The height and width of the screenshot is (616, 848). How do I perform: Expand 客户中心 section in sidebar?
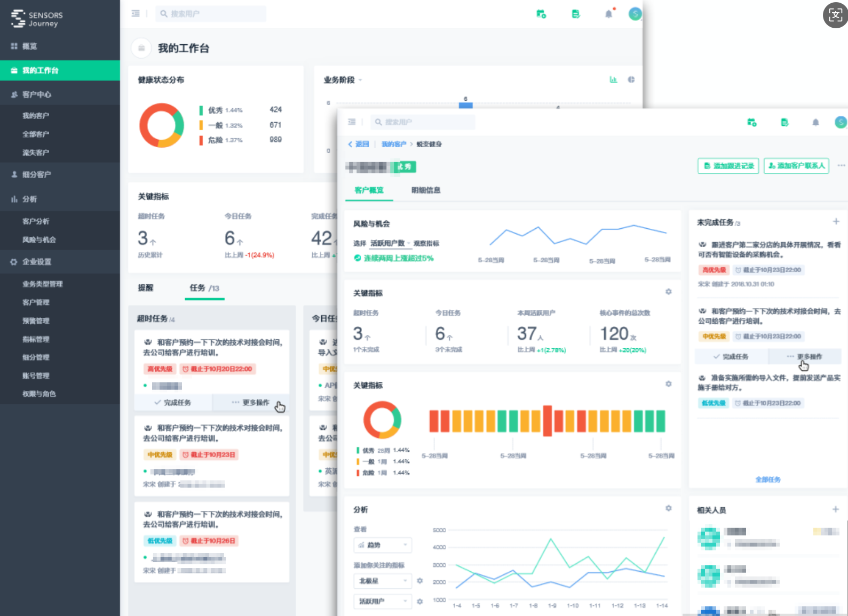60,94
